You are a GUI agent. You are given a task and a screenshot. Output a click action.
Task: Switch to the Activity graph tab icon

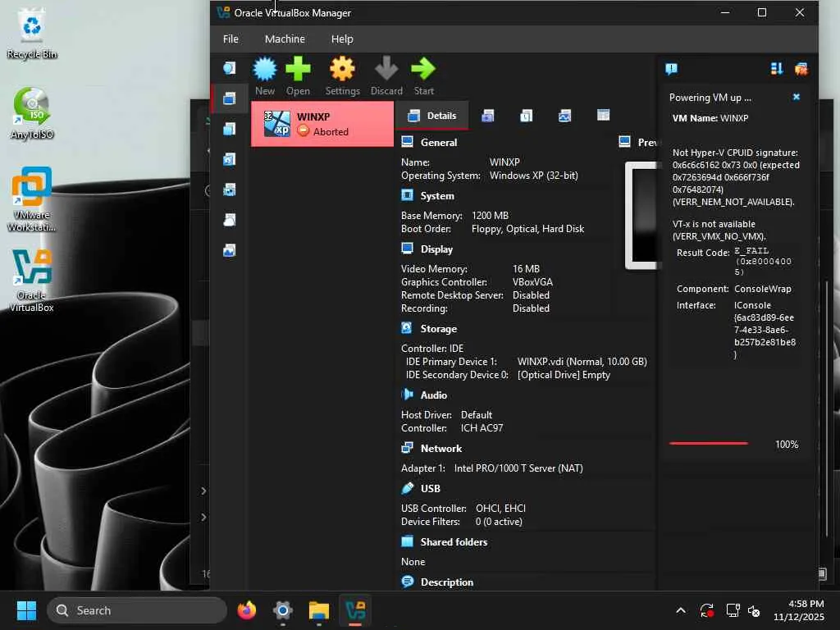[x=564, y=115]
